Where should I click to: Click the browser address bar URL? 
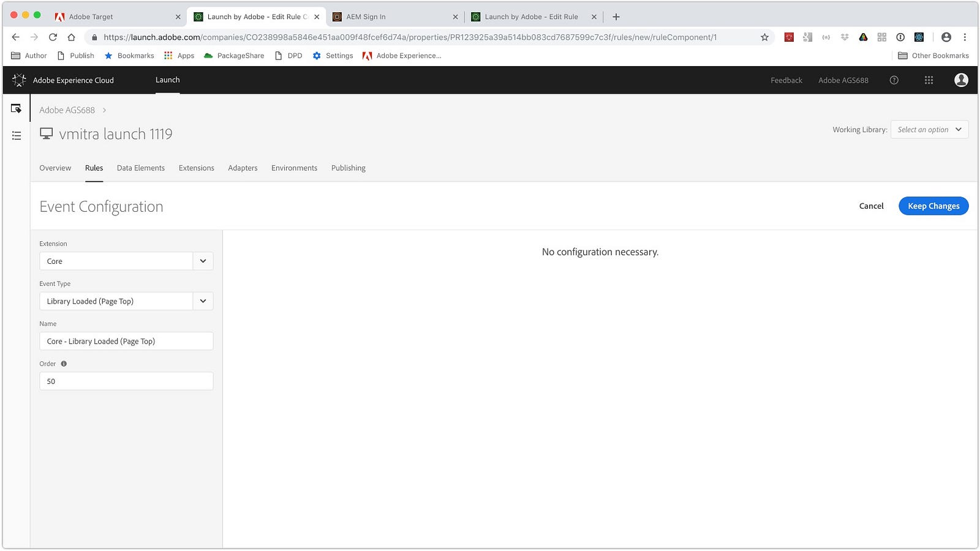click(410, 37)
